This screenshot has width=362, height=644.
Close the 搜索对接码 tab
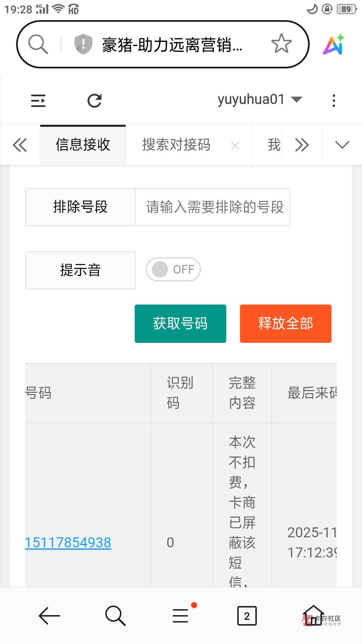click(x=235, y=146)
